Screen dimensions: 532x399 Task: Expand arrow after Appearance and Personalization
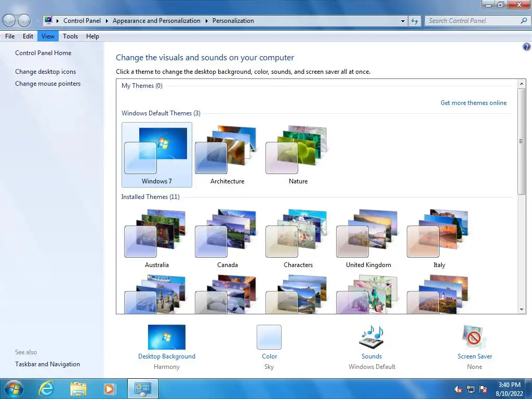(x=206, y=21)
